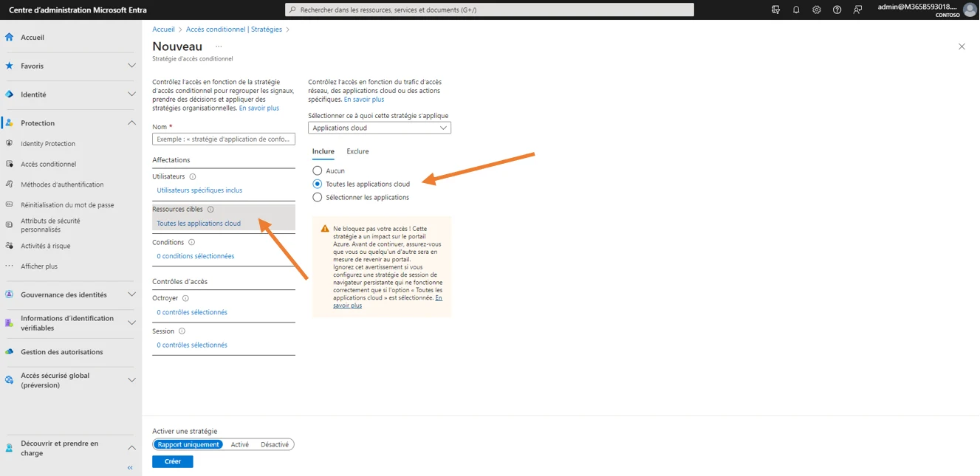
Task: Click the help question mark icon
Action: 837,10
